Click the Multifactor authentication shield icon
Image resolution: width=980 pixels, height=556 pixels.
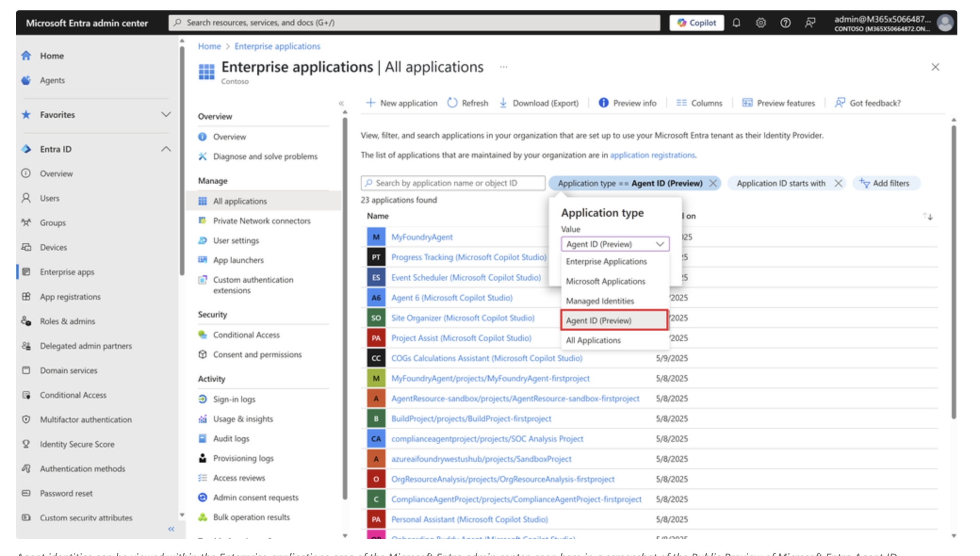coord(26,419)
